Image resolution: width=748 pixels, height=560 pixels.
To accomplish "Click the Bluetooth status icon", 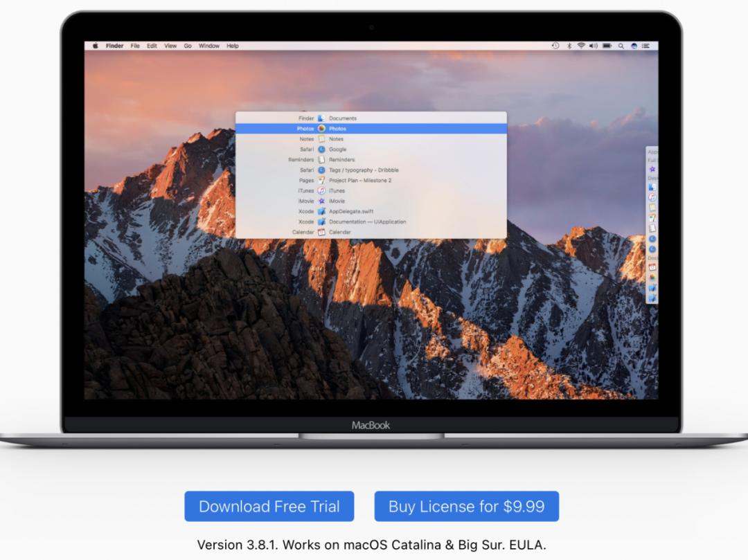I will pyautogui.click(x=569, y=46).
